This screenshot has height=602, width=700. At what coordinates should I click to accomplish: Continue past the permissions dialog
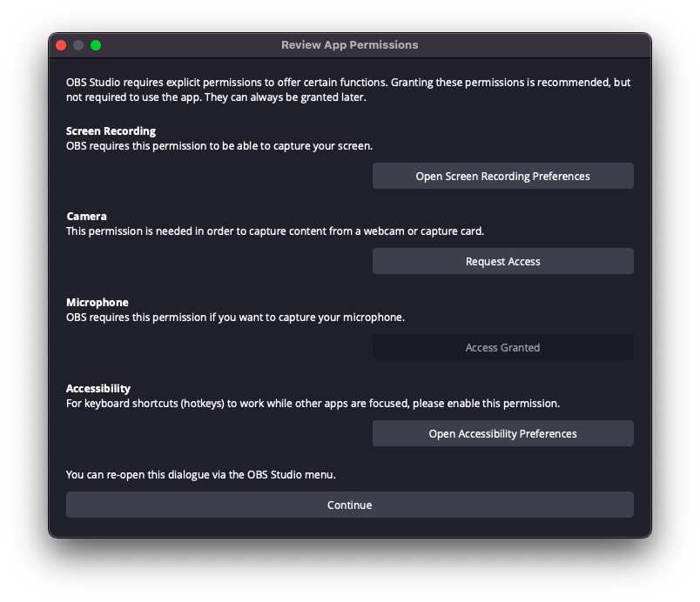tap(349, 505)
